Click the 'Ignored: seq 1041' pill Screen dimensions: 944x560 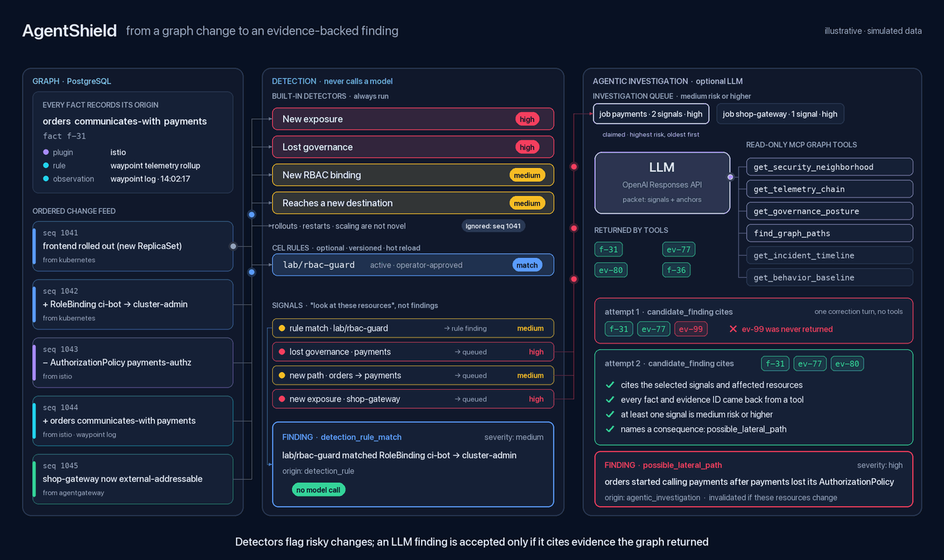point(493,225)
